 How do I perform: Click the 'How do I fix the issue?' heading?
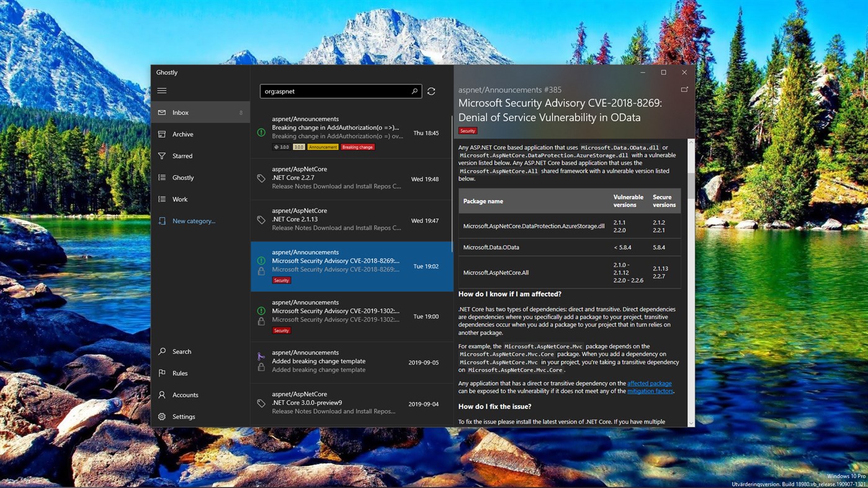coord(495,407)
